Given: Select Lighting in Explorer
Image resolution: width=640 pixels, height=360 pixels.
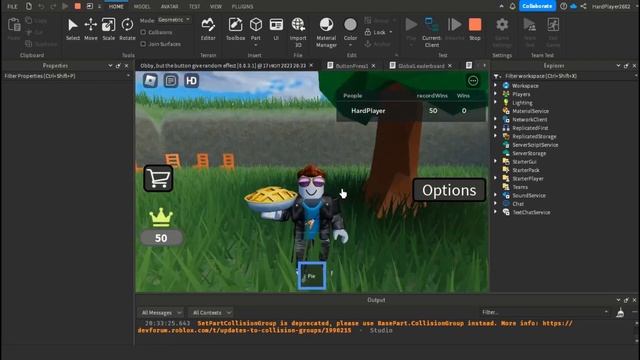Looking at the screenshot, I should click(x=522, y=103).
